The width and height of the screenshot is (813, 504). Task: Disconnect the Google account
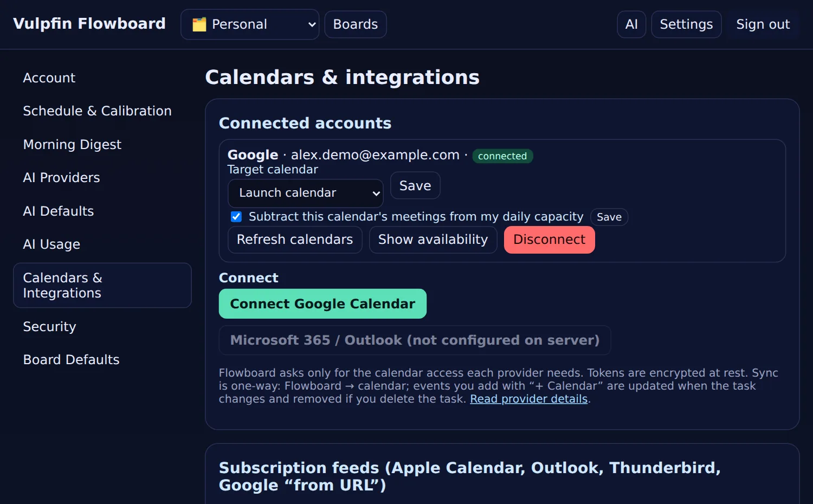click(x=549, y=240)
